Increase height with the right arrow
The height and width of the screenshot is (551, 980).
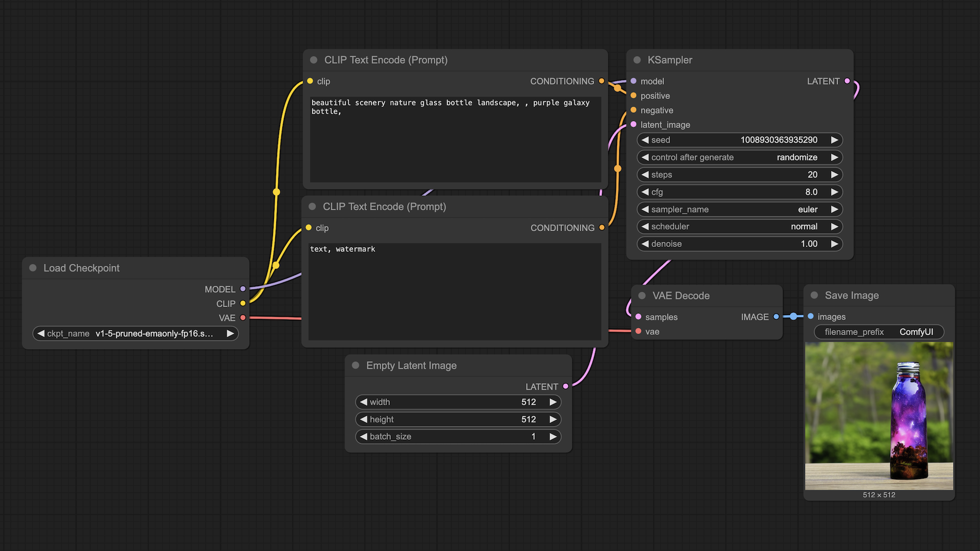[x=553, y=419]
